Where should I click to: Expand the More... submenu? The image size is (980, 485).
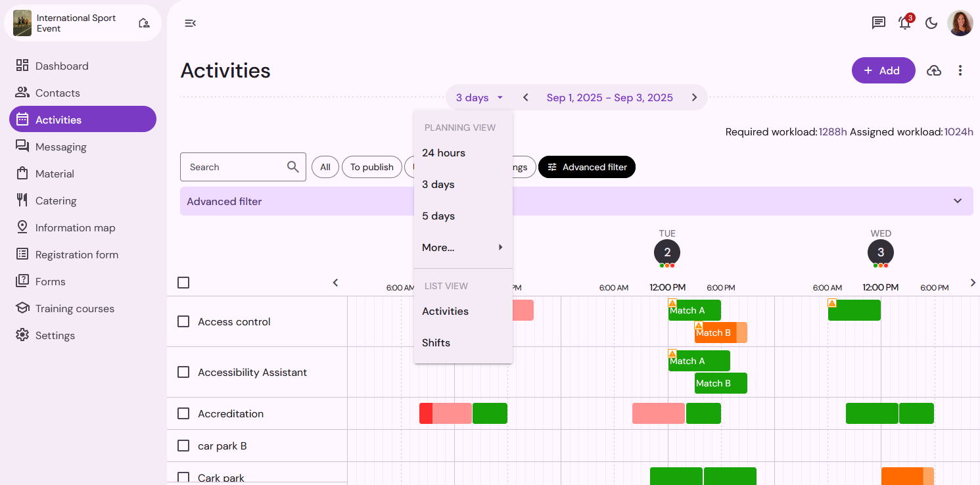463,247
